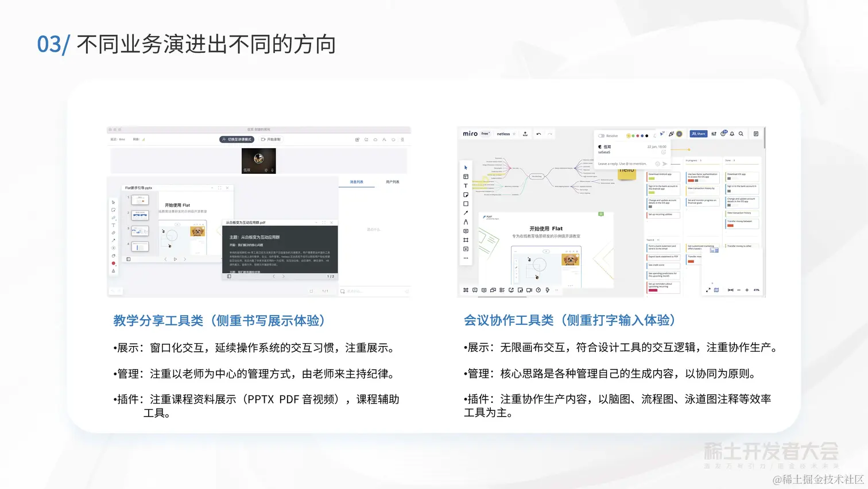Toggle the Miro fullscreen arrows icon

(708, 290)
